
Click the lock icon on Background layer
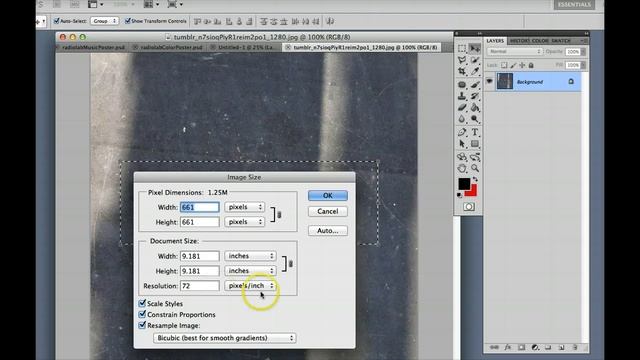click(571, 82)
